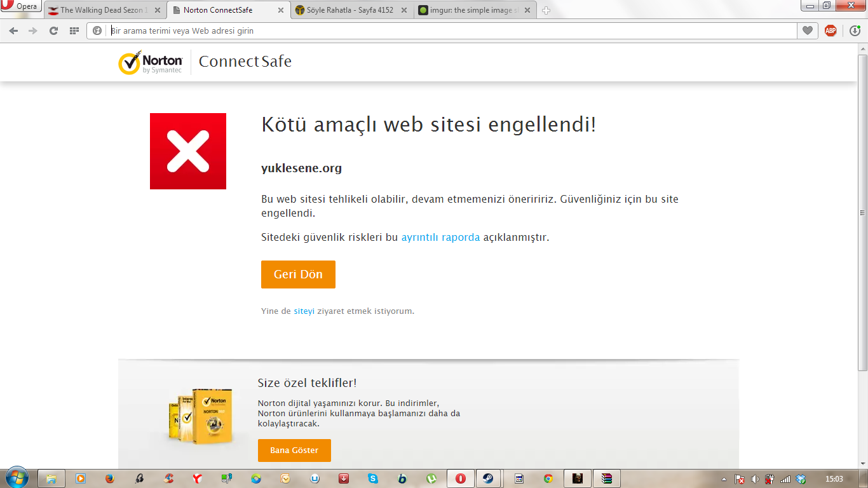The height and width of the screenshot is (488, 868).
Task: Open Skype from the taskbar
Action: click(373, 478)
